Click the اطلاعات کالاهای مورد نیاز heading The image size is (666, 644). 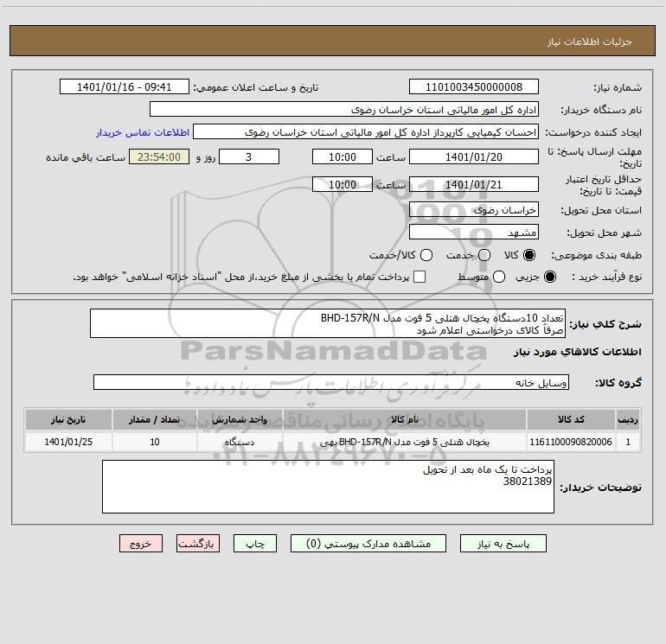point(577,352)
